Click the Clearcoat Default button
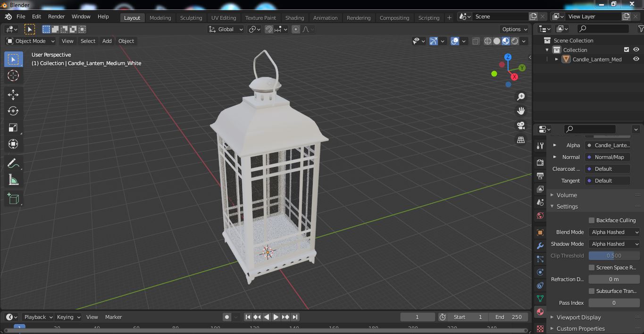The image size is (644, 334). 608,169
